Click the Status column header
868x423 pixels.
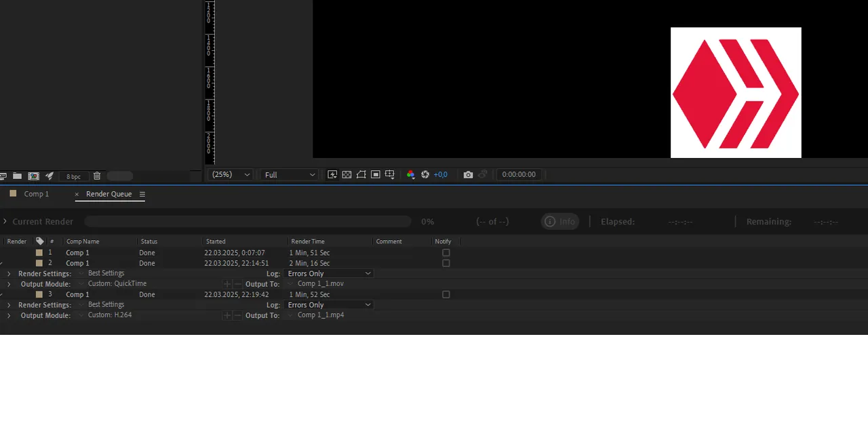[x=149, y=241]
